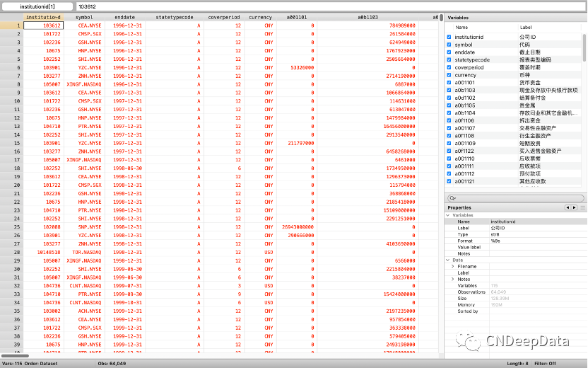Collapse the Variables section in Properties
This screenshot has width=588, height=368.
click(x=448, y=215)
